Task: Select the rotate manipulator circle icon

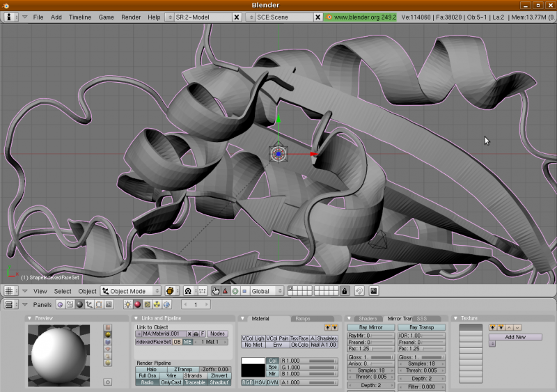Action: [235, 291]
